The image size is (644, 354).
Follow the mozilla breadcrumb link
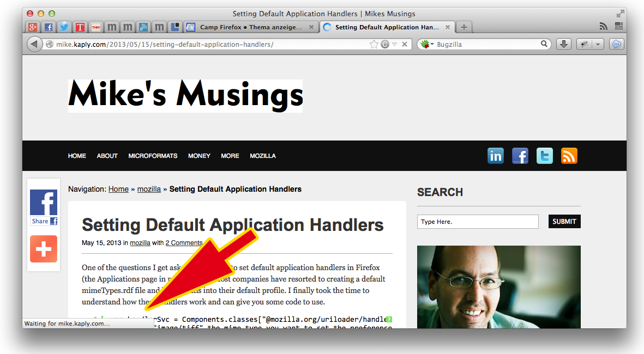149,189
